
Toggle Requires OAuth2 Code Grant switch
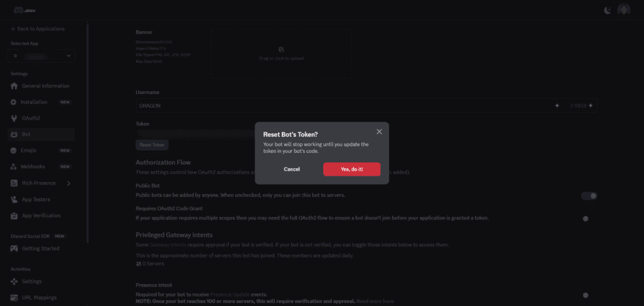pyautogui.click(x=586, y=218)
